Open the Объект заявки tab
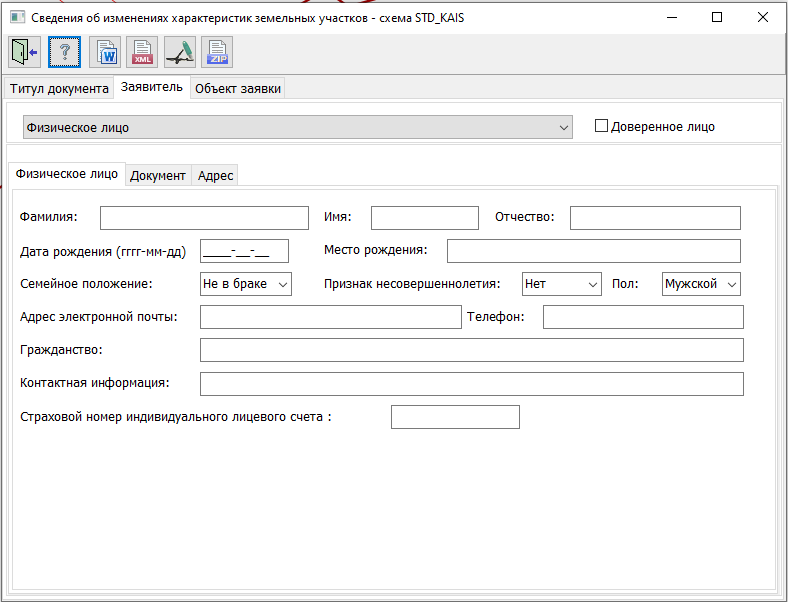The width and height of the screenshot is (788, 602). [238, 88]
